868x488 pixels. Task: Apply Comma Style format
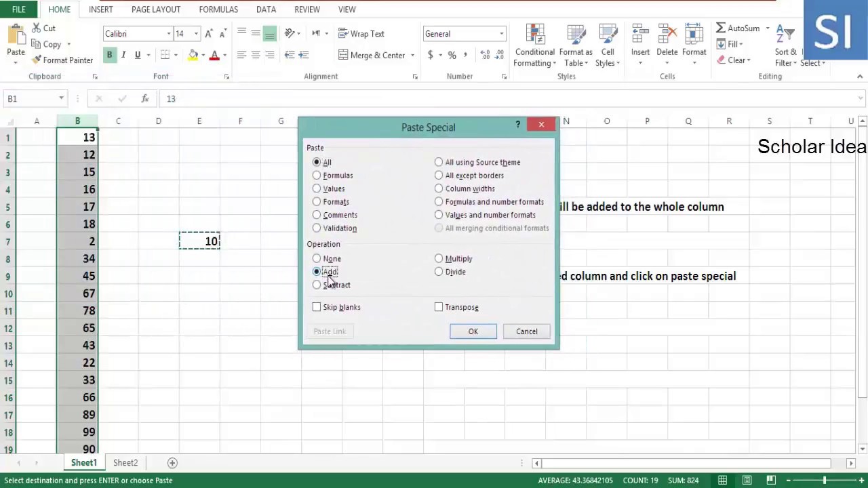click(x=466, y=55)
